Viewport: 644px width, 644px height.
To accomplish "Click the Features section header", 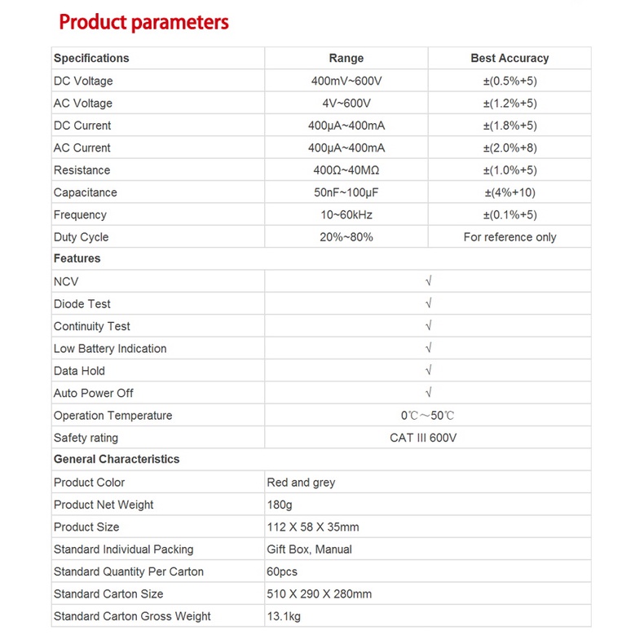I will pyautogui.click(x=77, y=258).
